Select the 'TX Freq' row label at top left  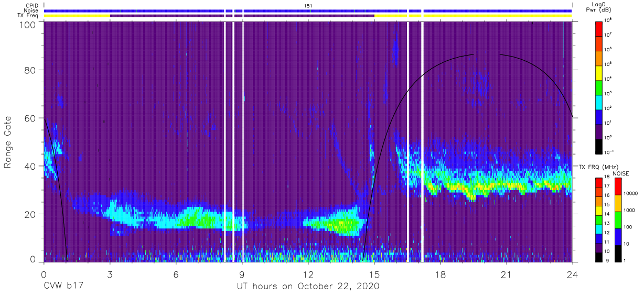tap(29, 16)
